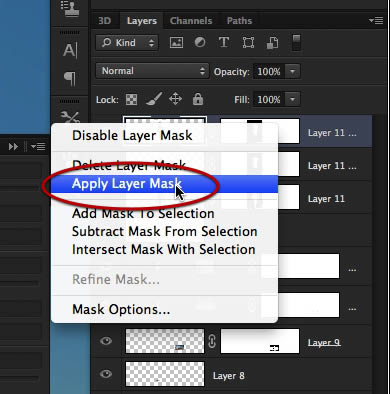The width and height of the screenshot is (390, 394).
Task: Select the row named exactly Layer 11
Action: point(325,199)
